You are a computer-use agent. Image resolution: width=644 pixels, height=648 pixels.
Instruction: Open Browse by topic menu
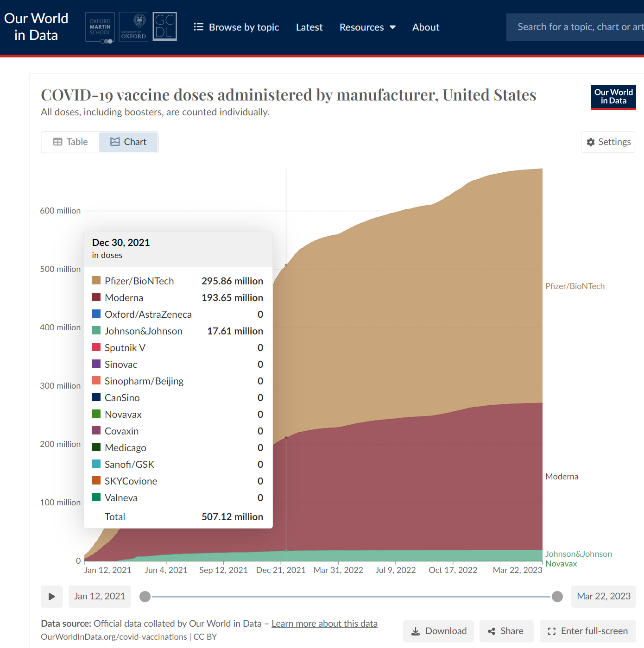pyautogui.click(x=236, y=27)
